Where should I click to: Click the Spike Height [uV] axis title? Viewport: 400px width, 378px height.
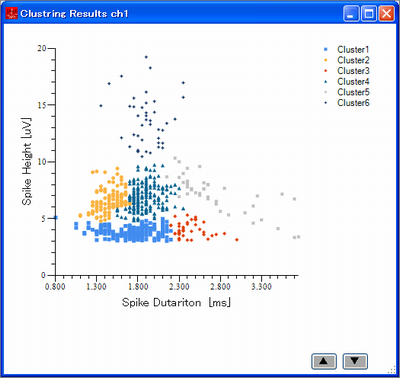coord(27,162)
